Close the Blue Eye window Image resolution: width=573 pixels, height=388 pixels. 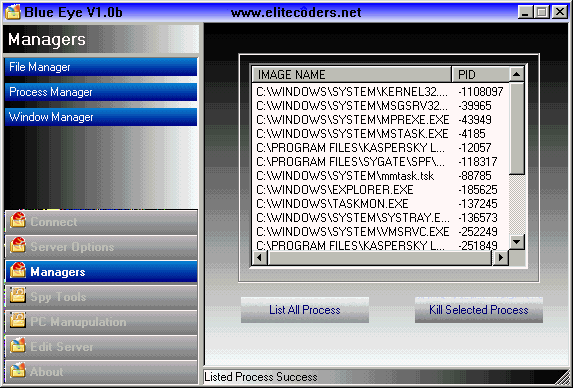coord(559,12)
